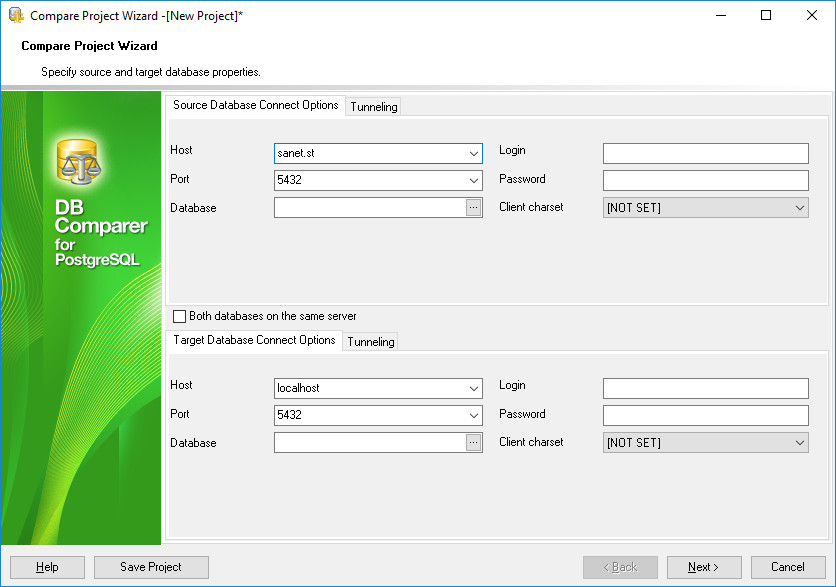
Task: Click the DB Comparer database scales logo
Action: pos(78,162)
